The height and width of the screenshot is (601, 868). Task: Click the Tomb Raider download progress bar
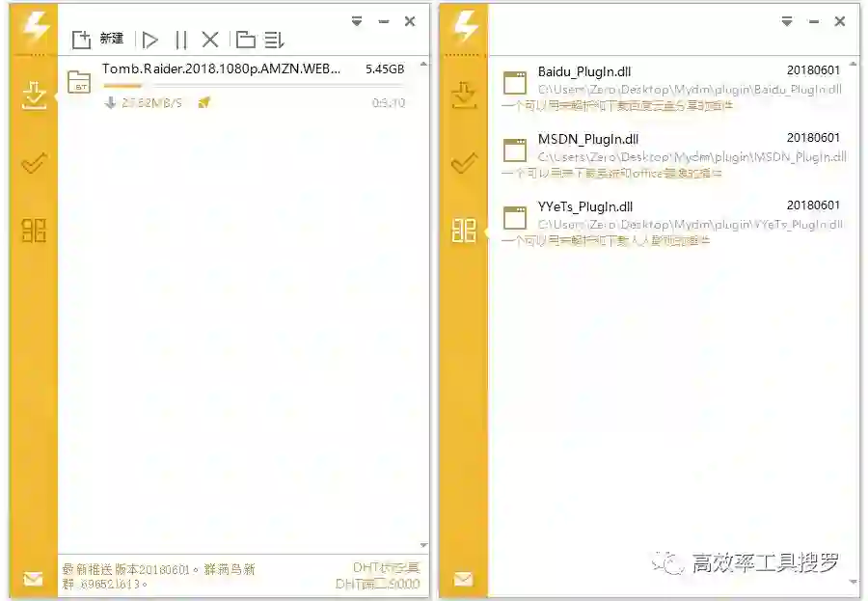pos(254,86)
